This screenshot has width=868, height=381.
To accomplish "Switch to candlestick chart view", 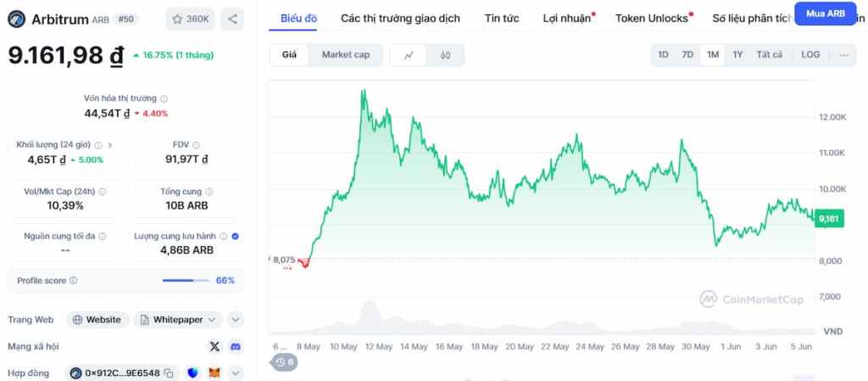I will pyautogui.click(x=445, y=55).
